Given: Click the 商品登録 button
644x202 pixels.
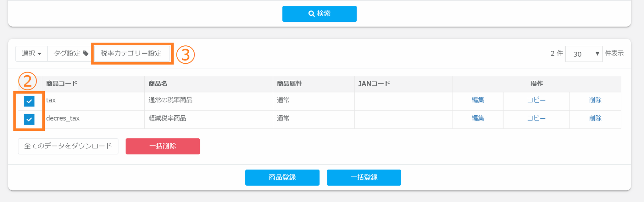Looking at the screenshot, I should (x=282, y=177).
